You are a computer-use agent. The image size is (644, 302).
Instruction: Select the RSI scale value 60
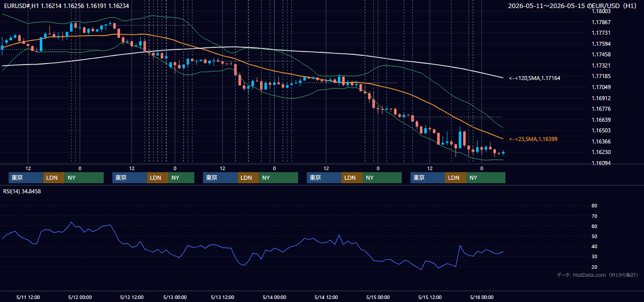594,226
